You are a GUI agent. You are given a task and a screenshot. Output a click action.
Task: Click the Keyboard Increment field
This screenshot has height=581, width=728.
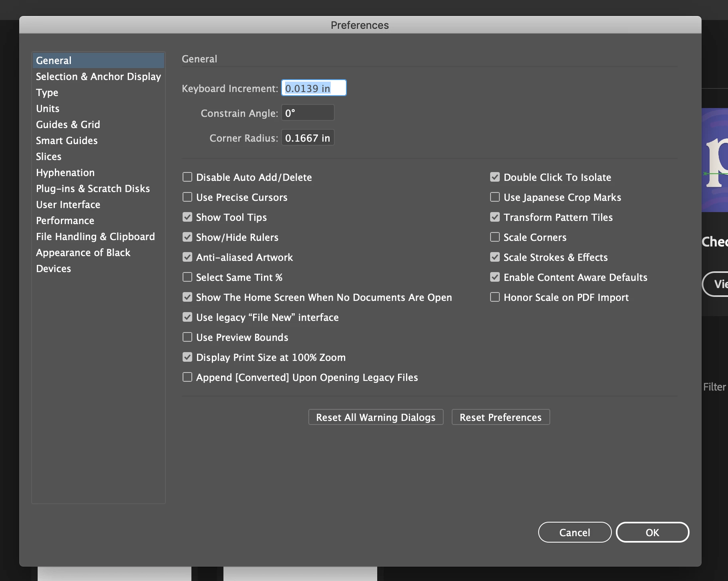(x=314, y=88)
